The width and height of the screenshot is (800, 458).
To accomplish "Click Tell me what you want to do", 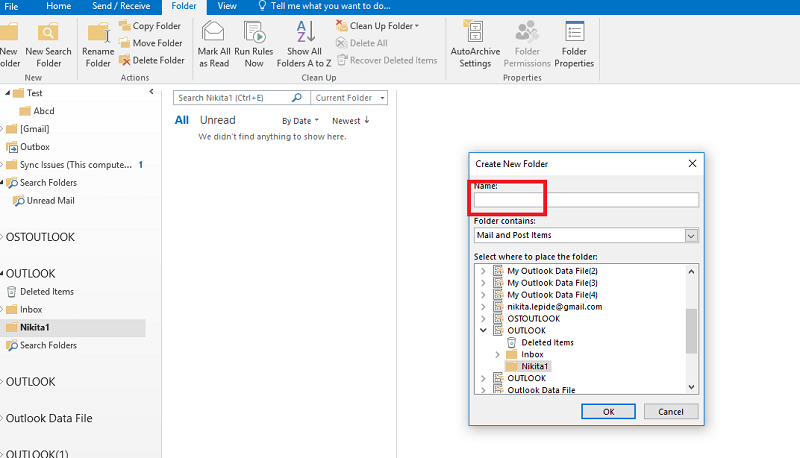I will click(324, 6).
